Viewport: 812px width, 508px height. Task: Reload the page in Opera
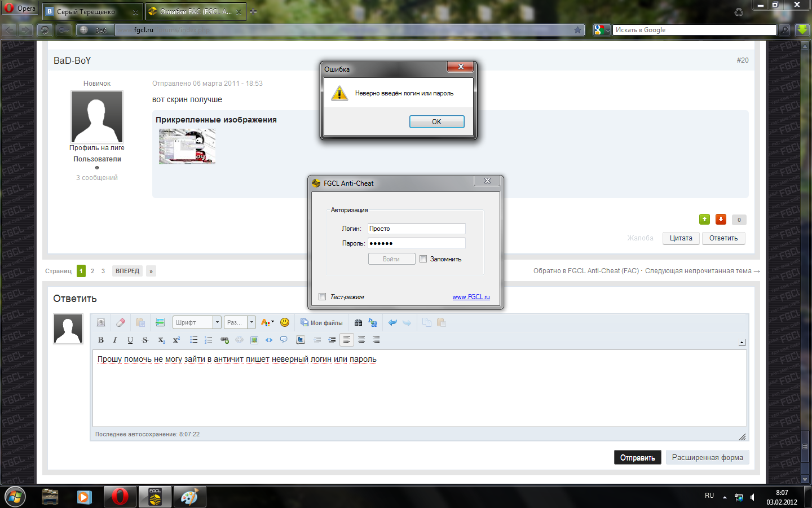[x=46, y=30]
